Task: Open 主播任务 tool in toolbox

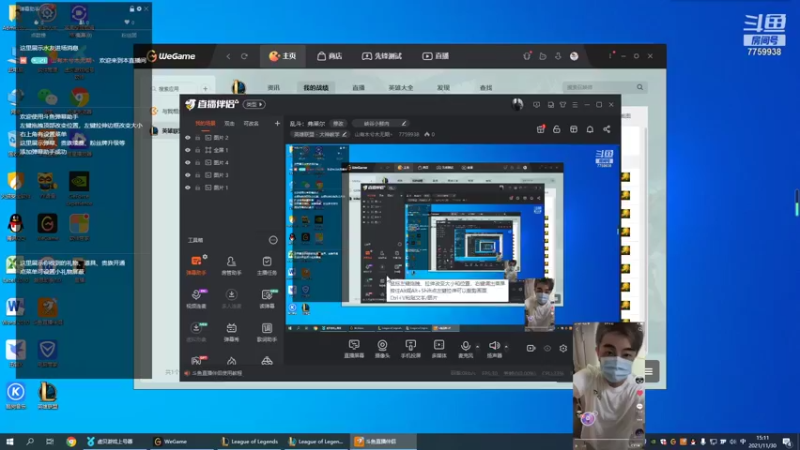Action: pos(267,265)
